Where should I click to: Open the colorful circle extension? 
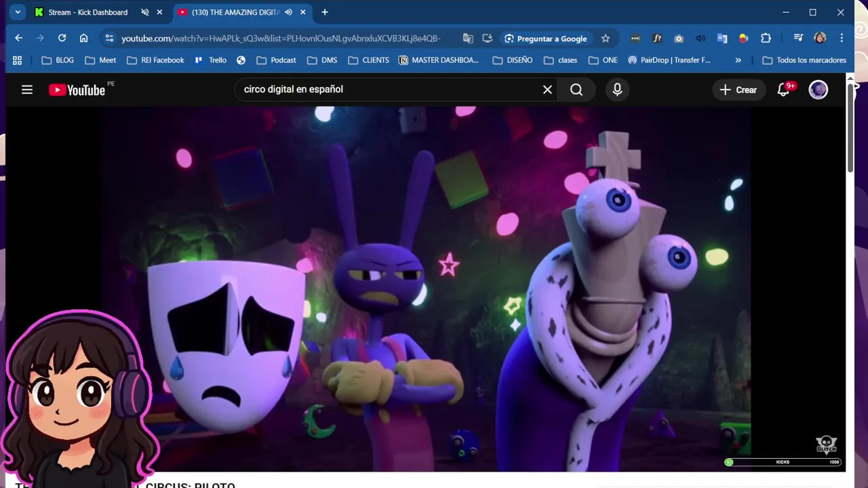point(744,39)
